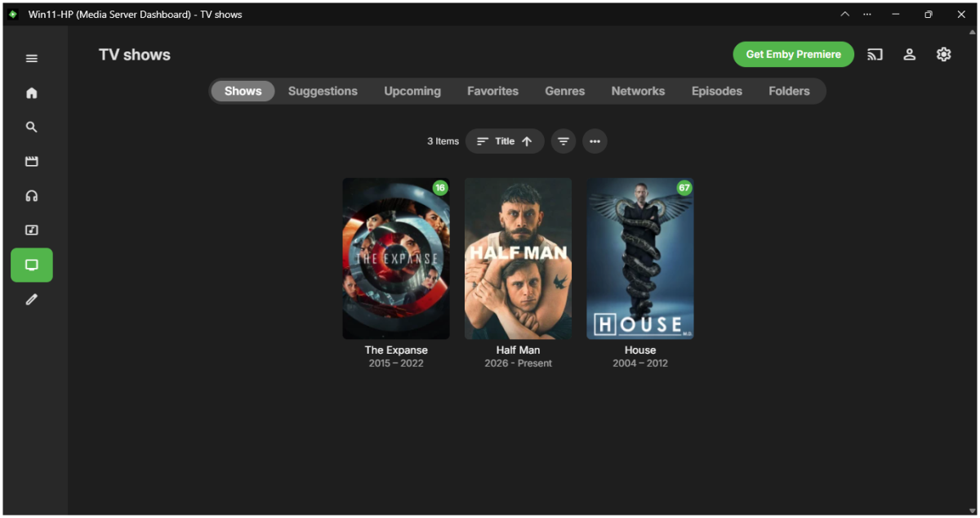
Task: Open Search from sidebar magnifier
Action: click(x=32, y=127)
